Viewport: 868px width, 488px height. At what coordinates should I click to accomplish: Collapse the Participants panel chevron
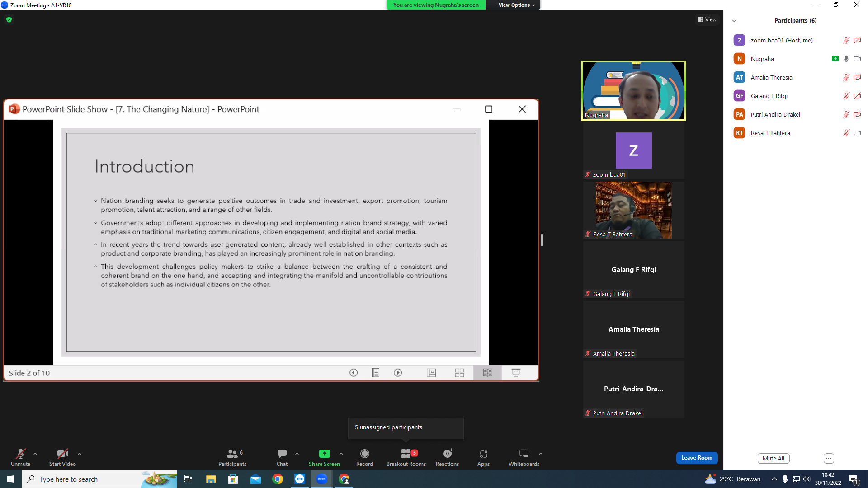pyautogui.click(x=734, y=21)
